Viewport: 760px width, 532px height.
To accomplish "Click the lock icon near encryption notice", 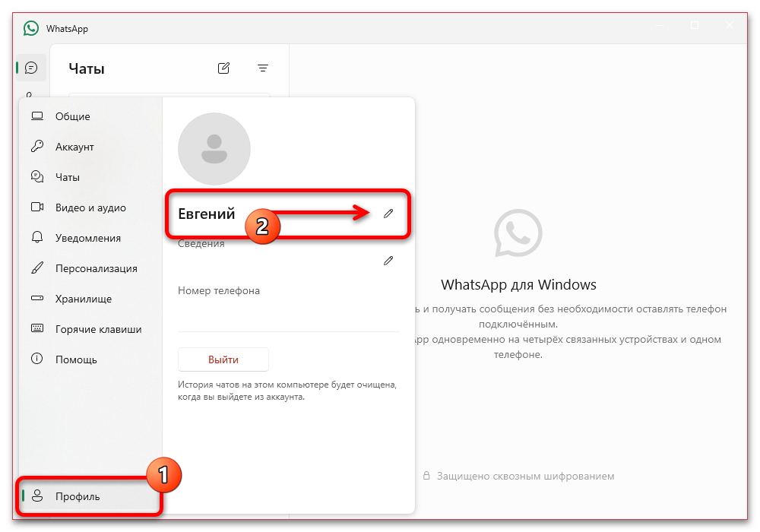I will tap(426, 476).
